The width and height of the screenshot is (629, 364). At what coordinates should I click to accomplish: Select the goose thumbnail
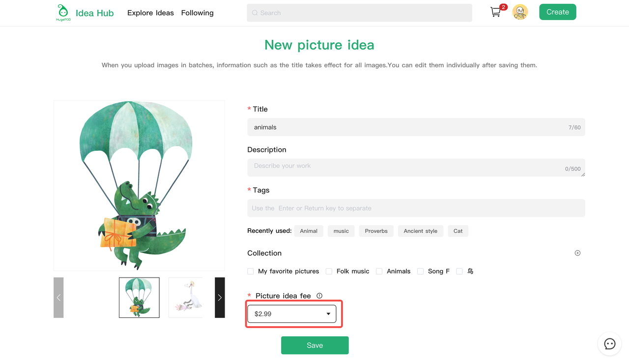pos(186,298)
